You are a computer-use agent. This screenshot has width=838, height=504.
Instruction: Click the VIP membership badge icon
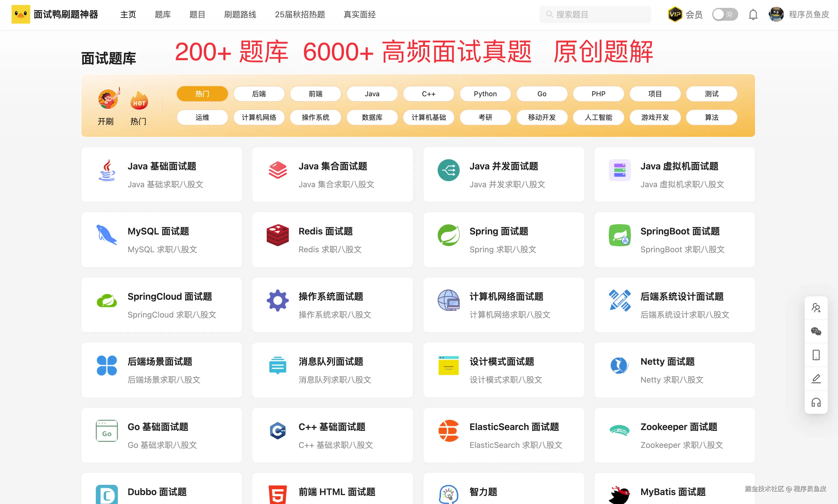tap(675, 15)
